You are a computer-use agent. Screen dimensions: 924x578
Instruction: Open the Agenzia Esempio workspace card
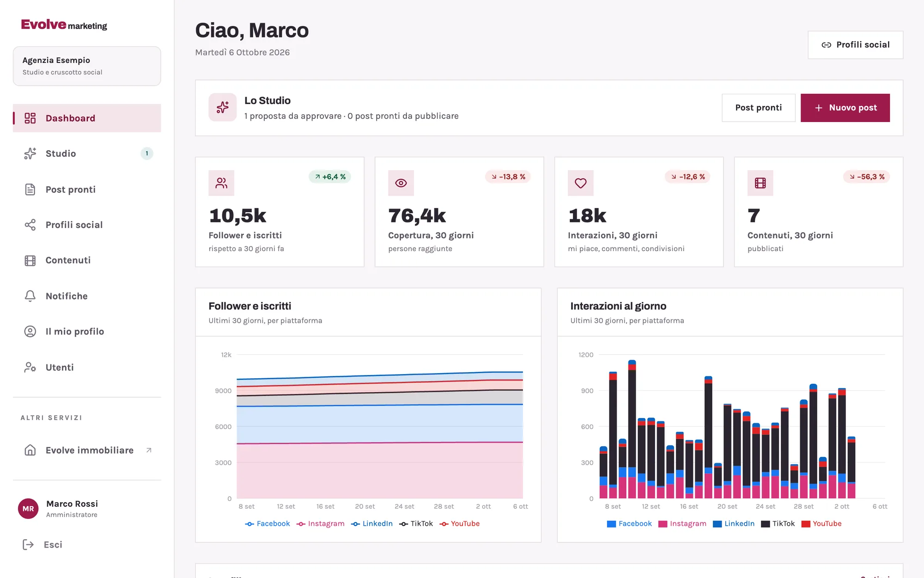(x=87, y=66)
